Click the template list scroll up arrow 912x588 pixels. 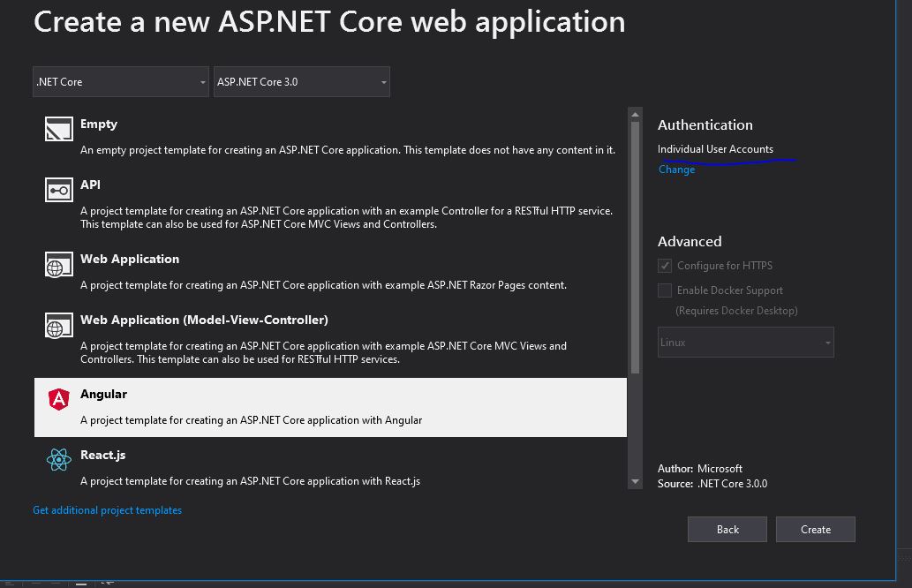click(635, 115)
